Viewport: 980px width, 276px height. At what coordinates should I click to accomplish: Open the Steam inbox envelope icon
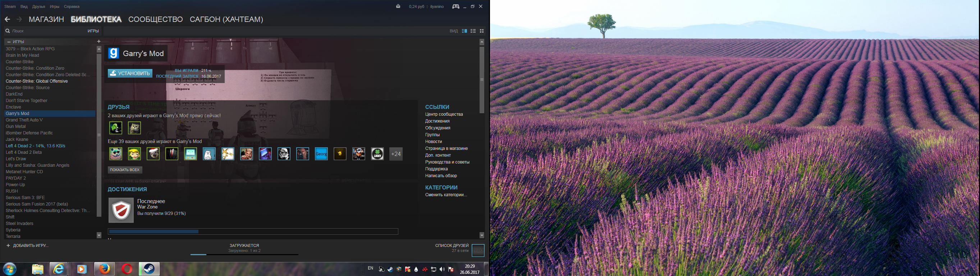click(x=398, y=6)
